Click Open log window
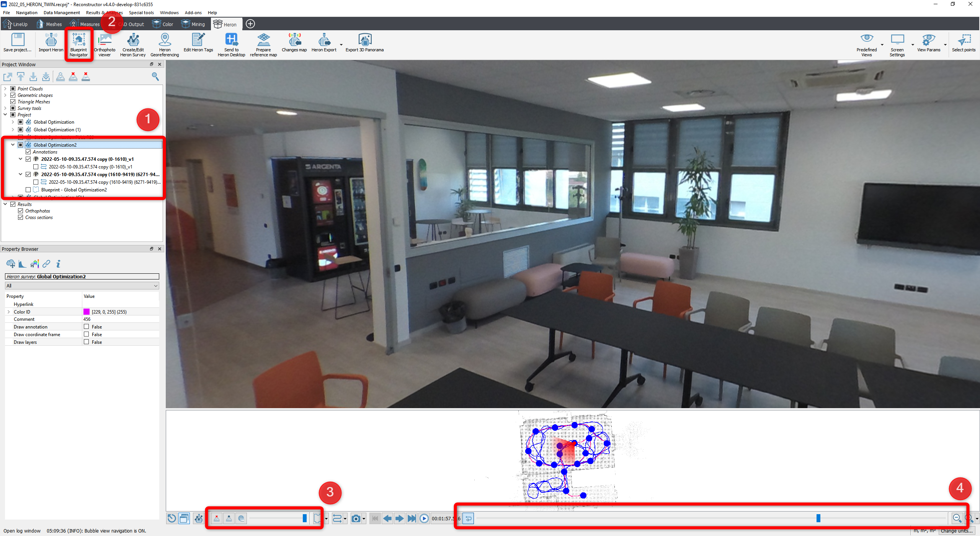 pyautogui.click(x=22, y=531)
